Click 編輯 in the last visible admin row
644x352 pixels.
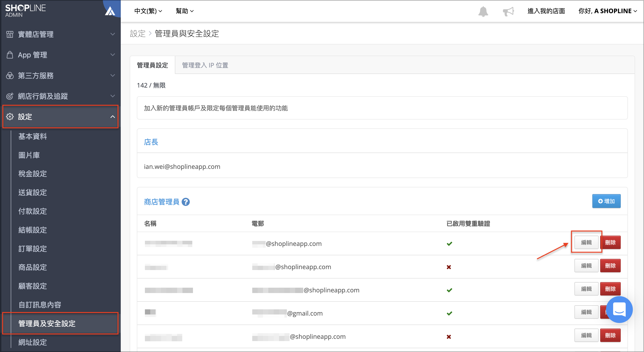(586, 335)
